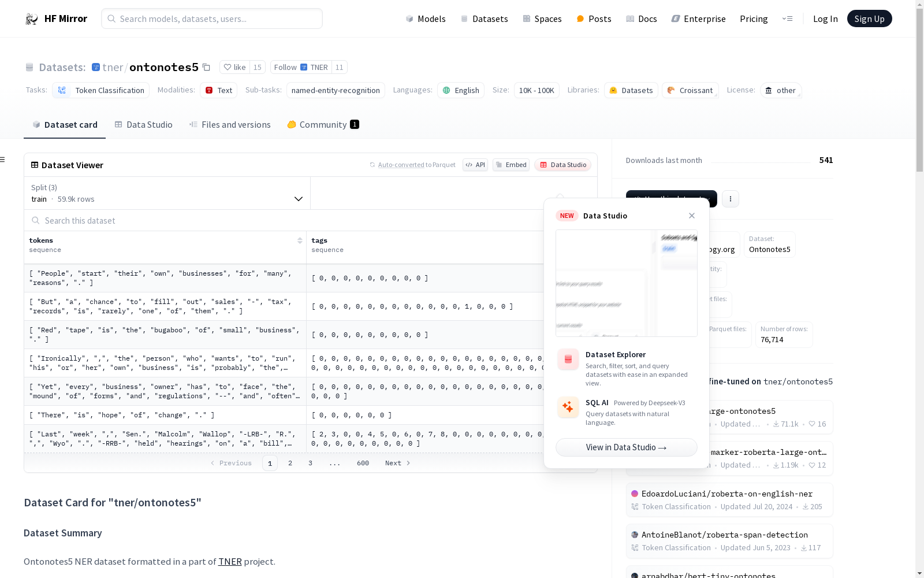This screenshot has width=924, height=578.
Task: Open Datasets in the top navigation
Action: click(484, 18)
